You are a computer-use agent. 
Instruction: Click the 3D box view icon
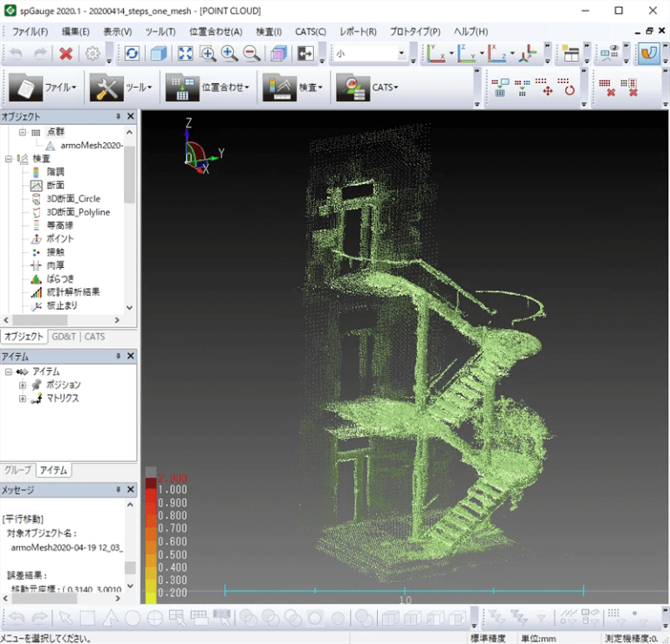pyautogui.click(x=158, y=54)
